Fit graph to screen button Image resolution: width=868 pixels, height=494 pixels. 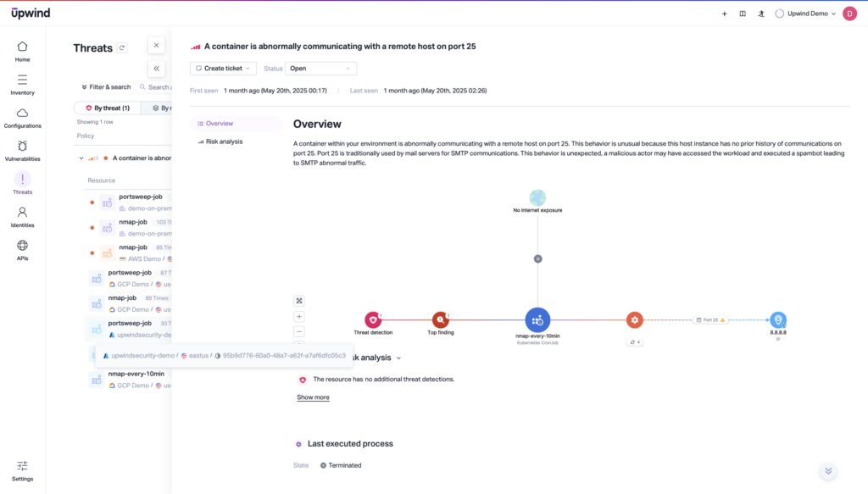click(299, 301)
